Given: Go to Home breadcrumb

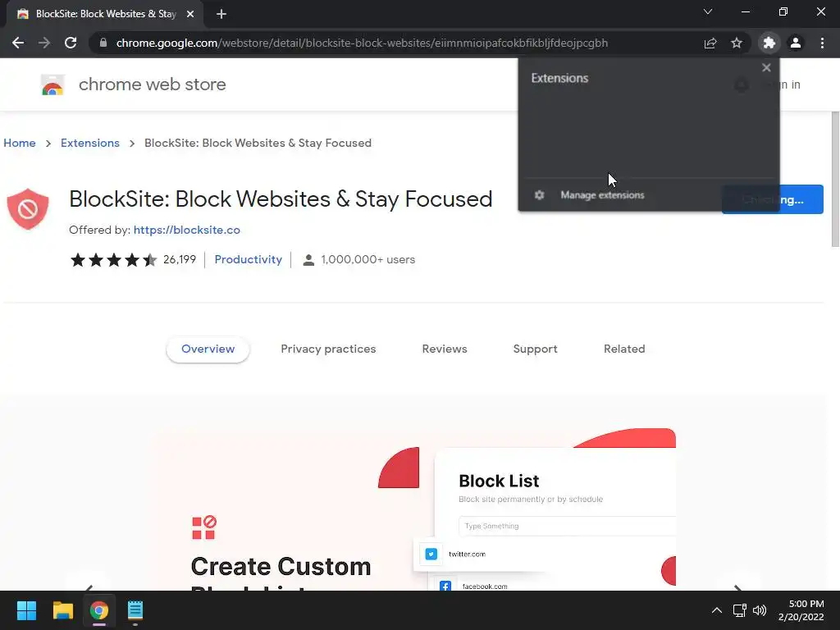Looking at the screenshot, I should point(20,143).
